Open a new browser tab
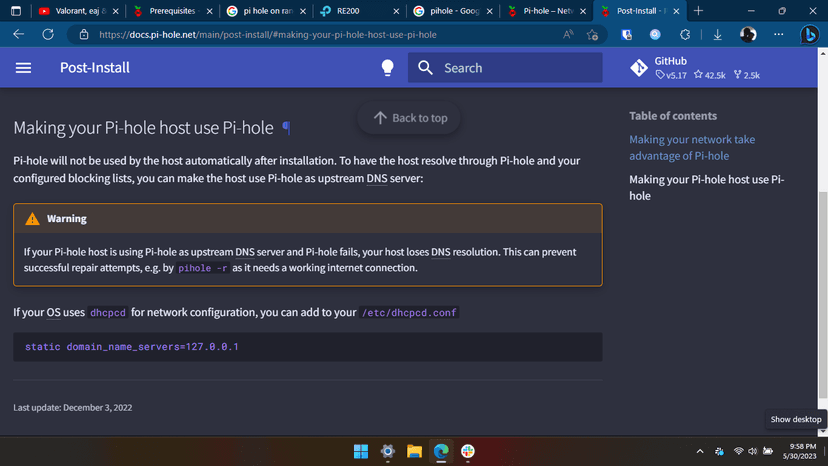Image resolution: width=828 pixels, height=466 pixels. (x=698, y=11)
